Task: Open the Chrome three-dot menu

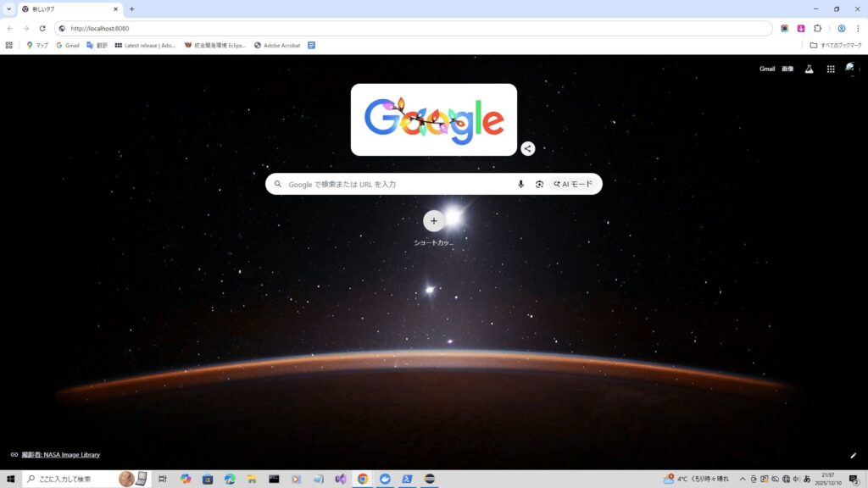Action: [857, 28]
